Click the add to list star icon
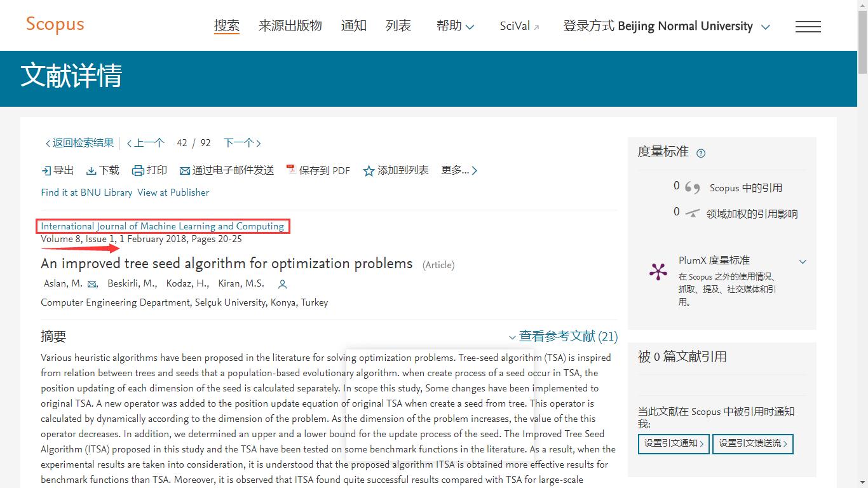This screenshot has height=488, width=868. tap(369, 170)
